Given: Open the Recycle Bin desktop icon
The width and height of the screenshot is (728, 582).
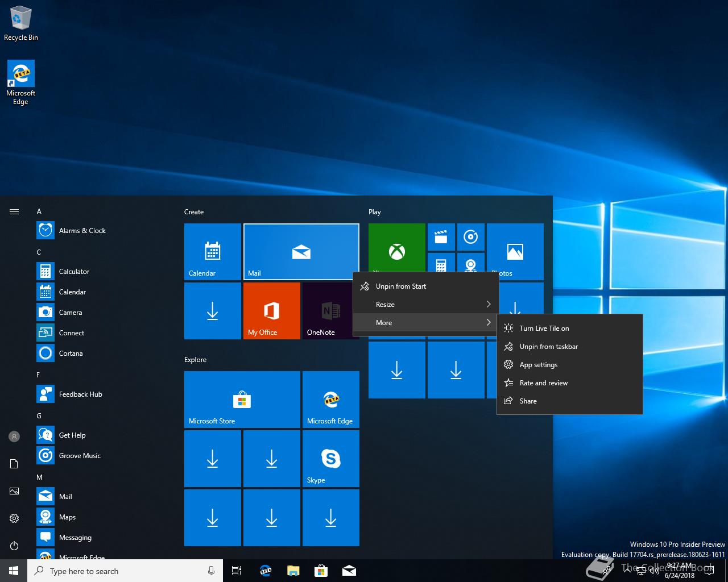Looking at the screenshot, I should 21,24.
